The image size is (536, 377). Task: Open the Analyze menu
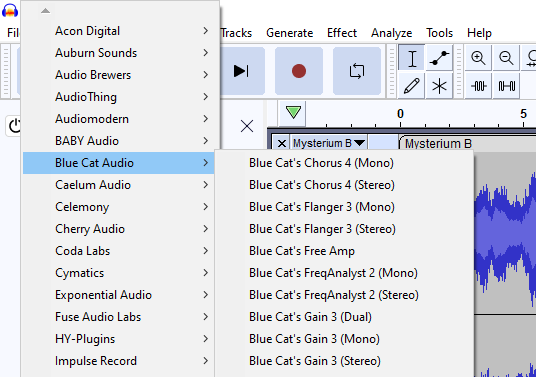pyautogui.click(x=391, y=33)
